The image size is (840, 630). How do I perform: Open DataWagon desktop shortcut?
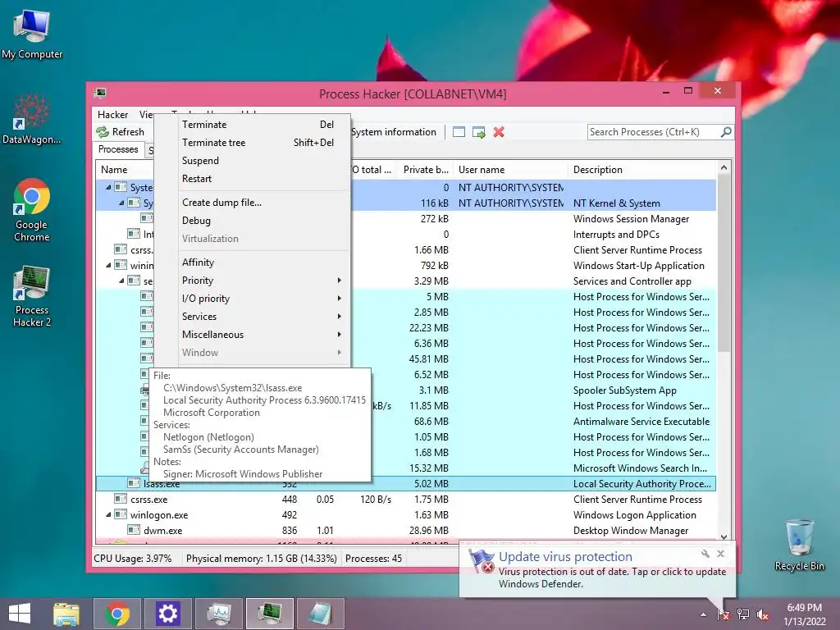32,120
